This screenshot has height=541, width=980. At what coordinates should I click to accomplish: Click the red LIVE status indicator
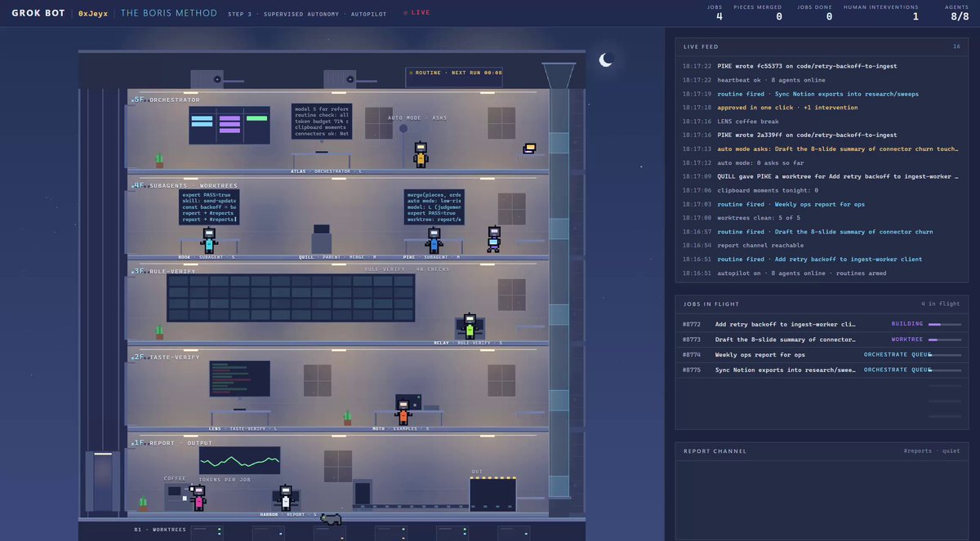tap(416, 13)
